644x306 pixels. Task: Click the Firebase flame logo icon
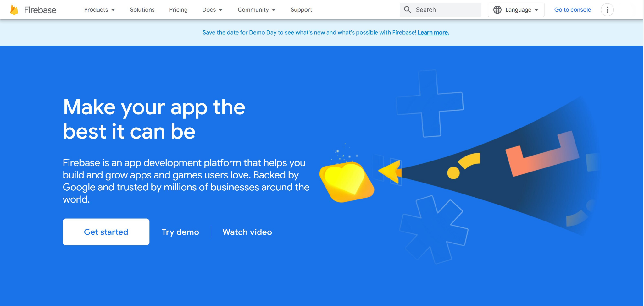click(x=14, y=10)
